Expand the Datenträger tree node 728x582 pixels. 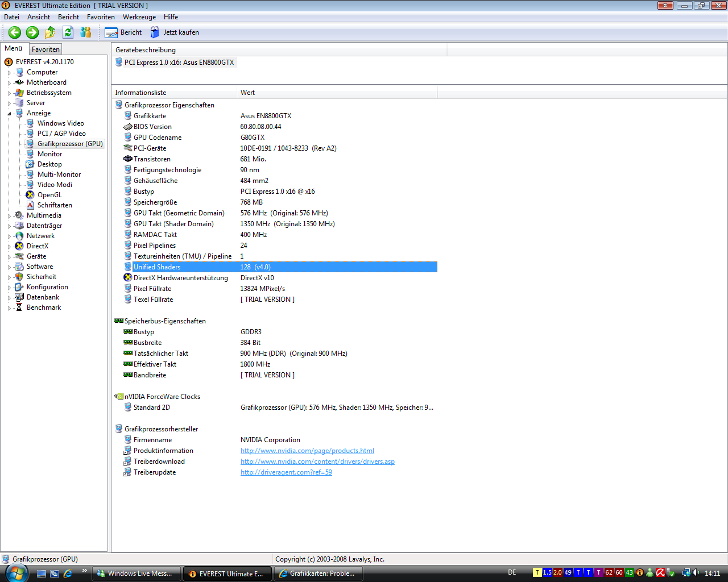(x=9, y=226)
